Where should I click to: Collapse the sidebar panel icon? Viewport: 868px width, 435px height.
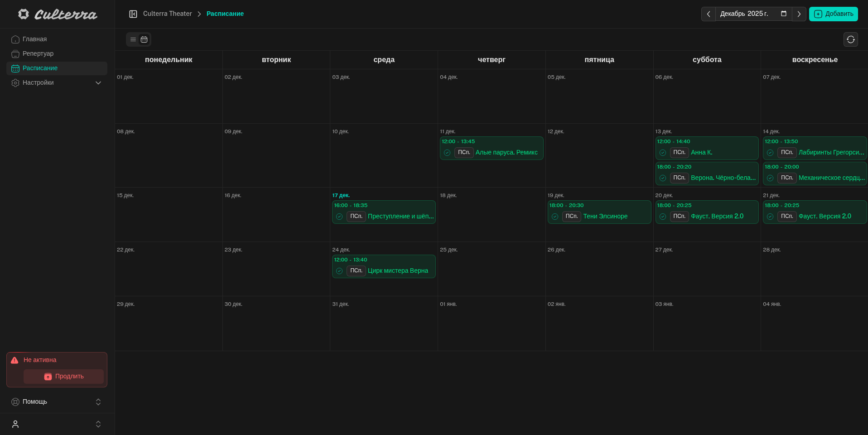click(x=133, y=14)
